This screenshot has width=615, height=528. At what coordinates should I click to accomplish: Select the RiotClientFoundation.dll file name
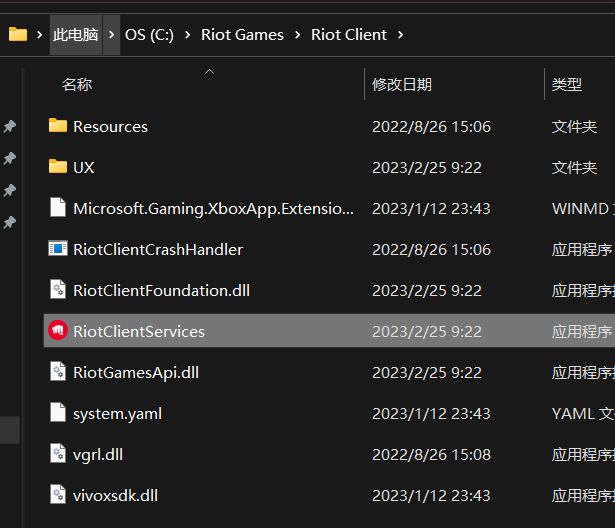pyautogui.click(x=162, y=291)
